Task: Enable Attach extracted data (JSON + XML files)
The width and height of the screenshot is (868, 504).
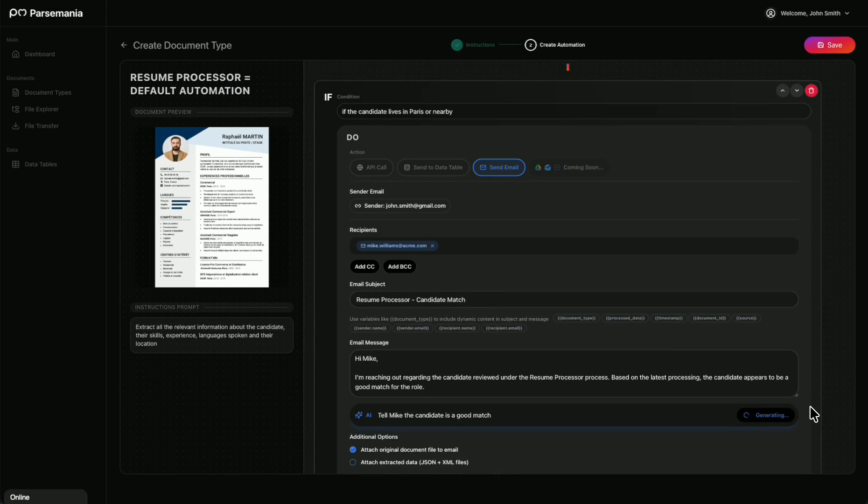Action: point(353,462)
